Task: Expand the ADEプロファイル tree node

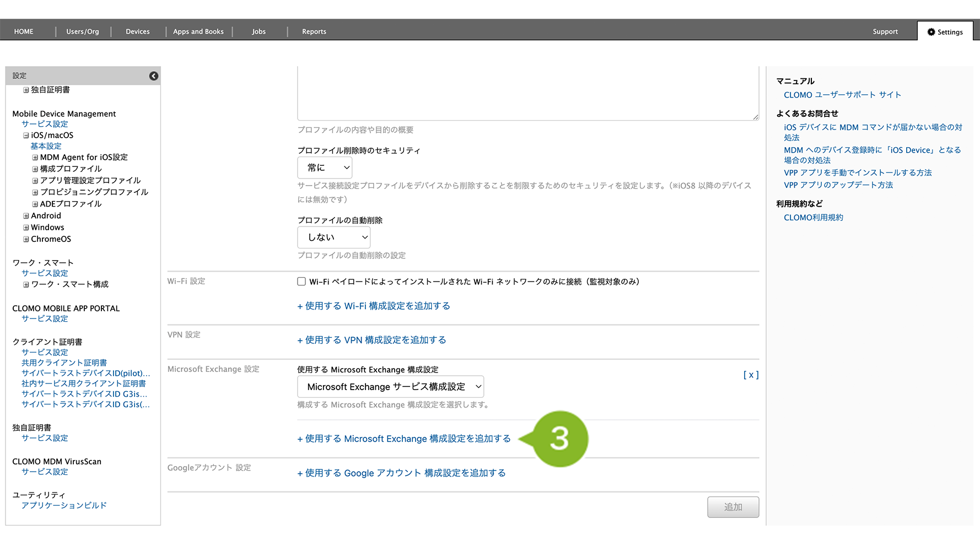Action: coord(35,204)
